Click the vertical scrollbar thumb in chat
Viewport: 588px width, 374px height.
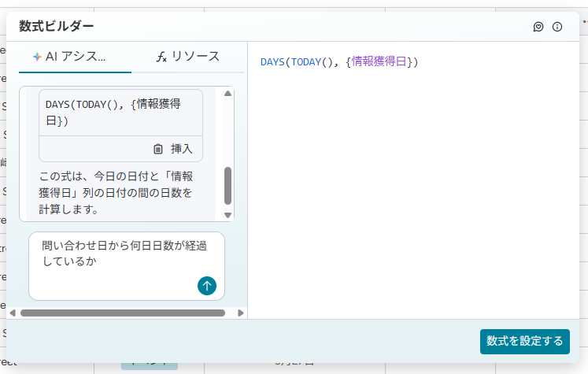coord(228,185)
